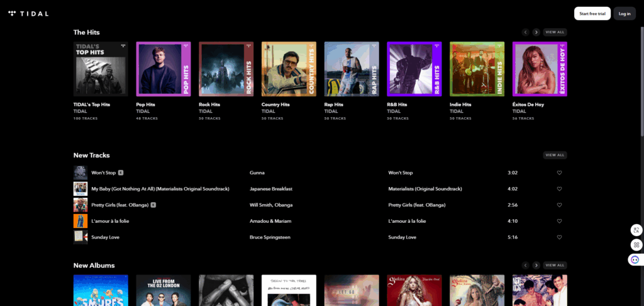
Task: Click the 5:16 duration of Sunday Love
Action: tap(513, 237)
